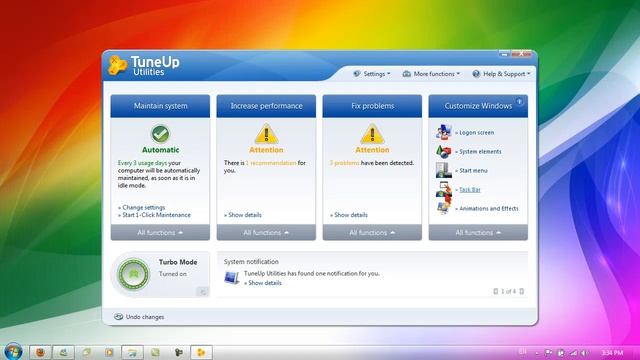Open the Windows Start orb

tap(13, 351)
